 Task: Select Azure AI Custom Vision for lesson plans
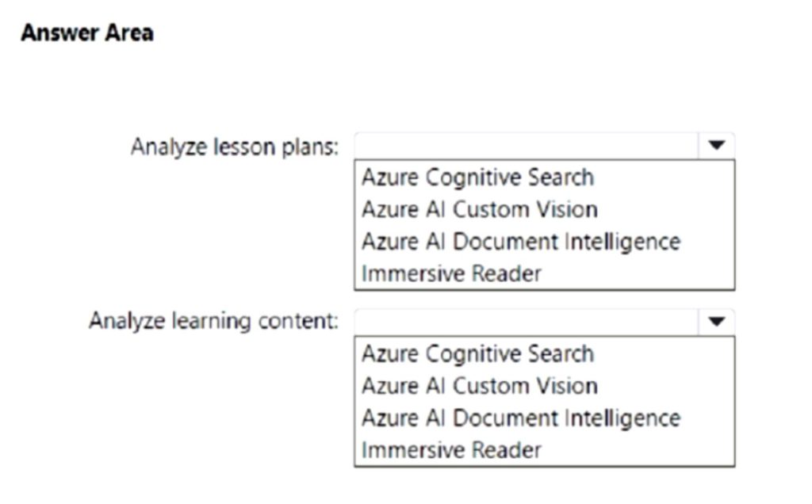[479, 209]
